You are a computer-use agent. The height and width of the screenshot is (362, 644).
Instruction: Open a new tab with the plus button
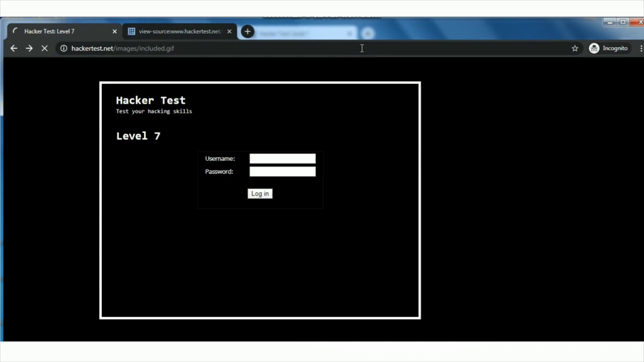(248, 32)
